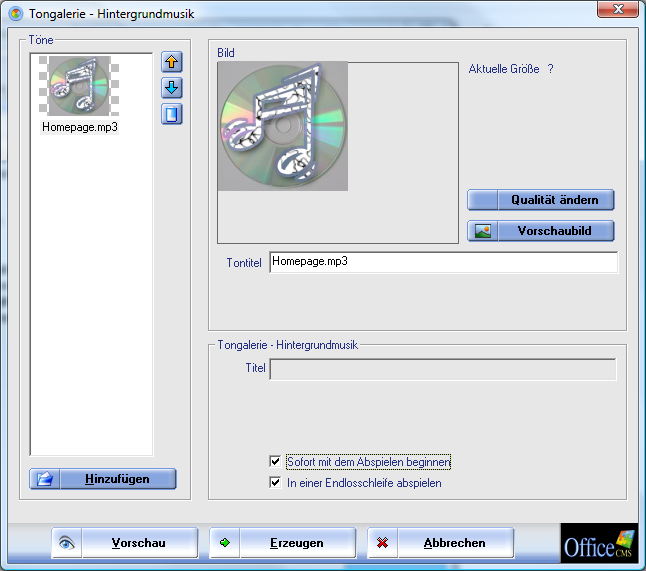646x571 pixels.
Task: Select the Homepage.mp3 thumbnail in Töne list
Action: pyautogui.click(x=79, y=86)
